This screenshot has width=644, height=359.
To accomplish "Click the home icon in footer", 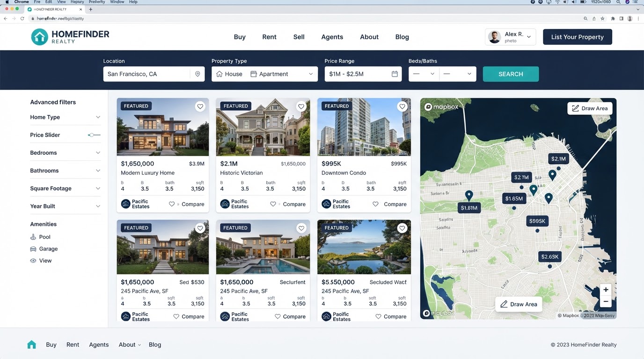I will [x=31, y=345].
